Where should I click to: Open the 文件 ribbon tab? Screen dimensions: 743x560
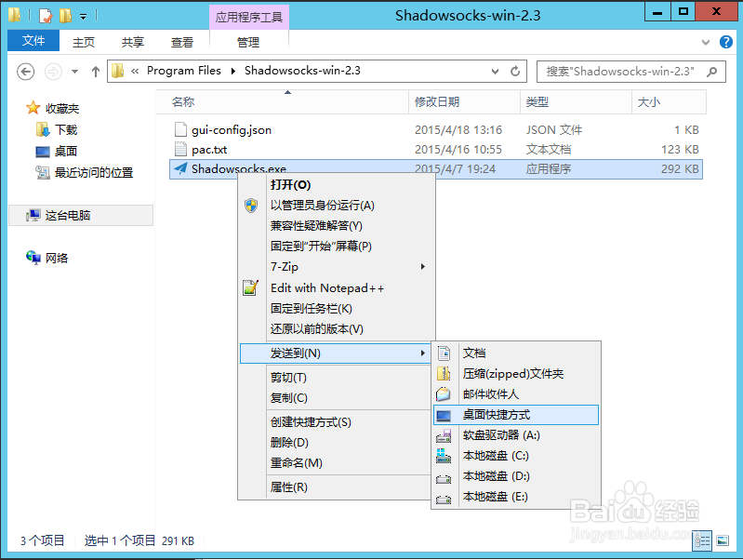(33, 40)
